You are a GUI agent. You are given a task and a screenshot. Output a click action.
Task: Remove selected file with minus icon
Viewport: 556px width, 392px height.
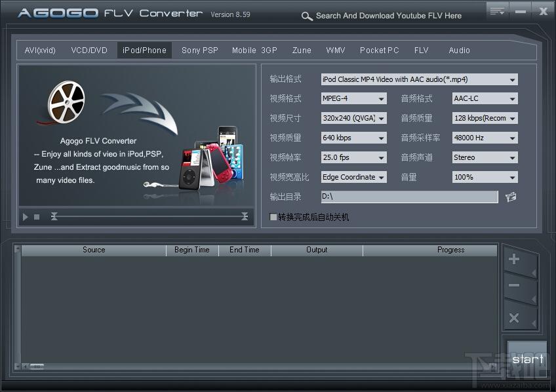click(515, 286)
